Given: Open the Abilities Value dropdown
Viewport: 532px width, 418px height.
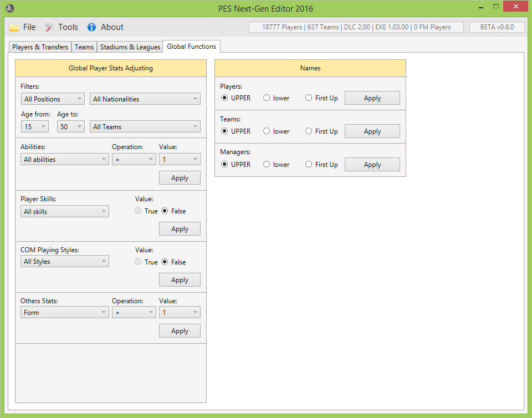Looking at the screenshot, I should point(180,159).
